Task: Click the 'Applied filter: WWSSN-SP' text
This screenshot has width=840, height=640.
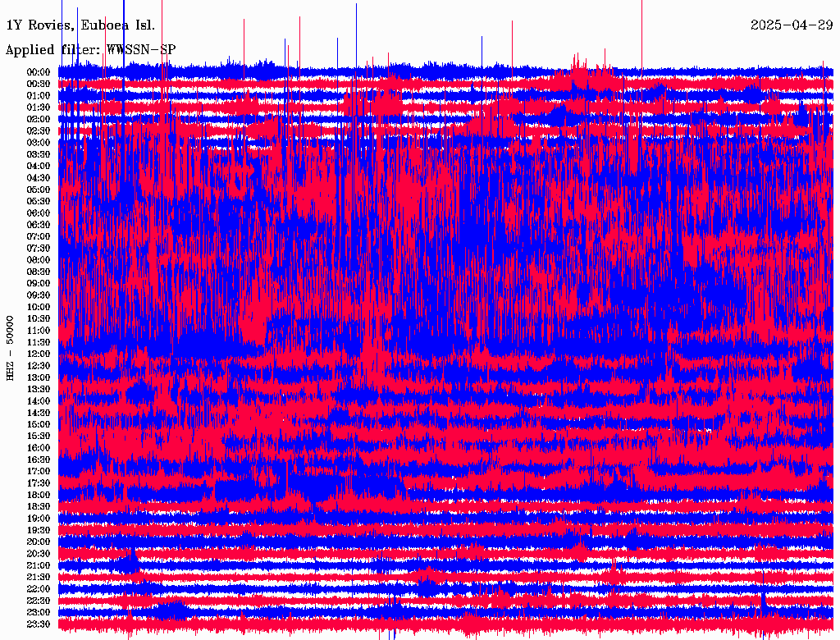Action: click(x=90, y=50)
